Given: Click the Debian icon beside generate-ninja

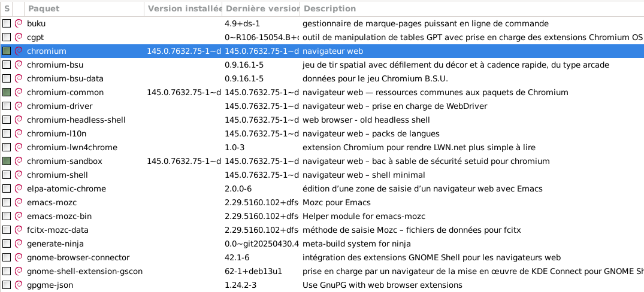Looking at the screenshot, I should (x=19, y=244).
